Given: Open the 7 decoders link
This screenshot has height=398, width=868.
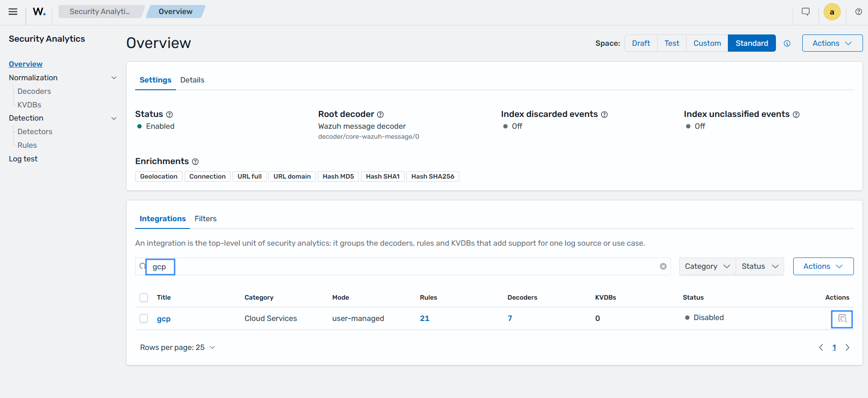Looking at the screenshot, I should 510,319.
